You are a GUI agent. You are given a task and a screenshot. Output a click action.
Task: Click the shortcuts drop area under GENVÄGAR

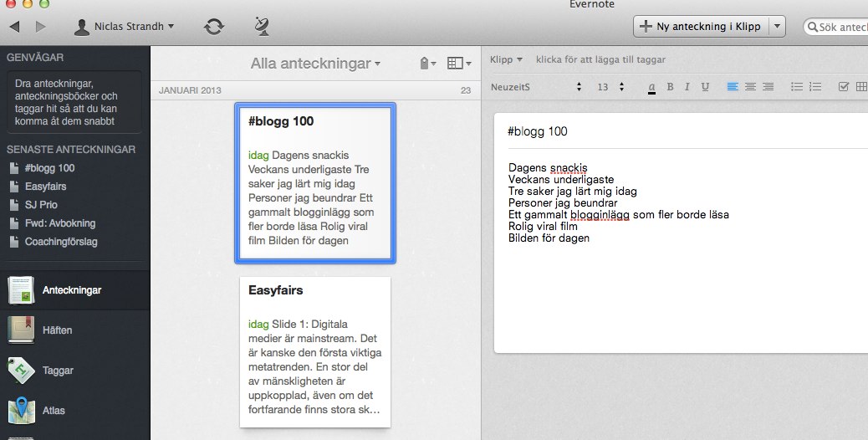74,102
